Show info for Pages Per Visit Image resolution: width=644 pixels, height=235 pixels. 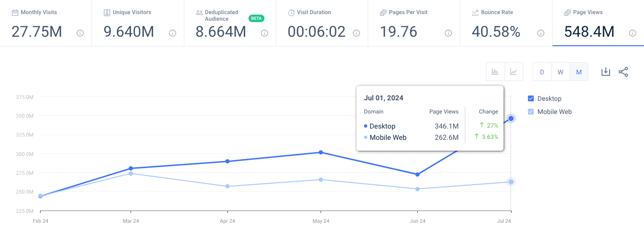[x=448, y=33]
